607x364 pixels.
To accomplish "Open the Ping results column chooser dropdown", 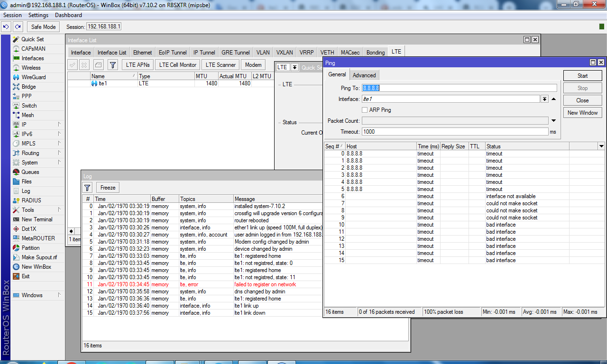I will point(601,146).
